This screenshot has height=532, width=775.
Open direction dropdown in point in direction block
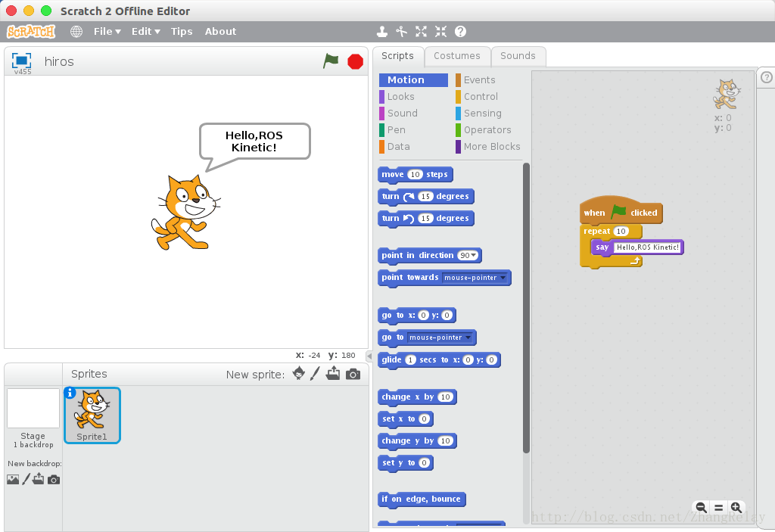coord(474,256)
